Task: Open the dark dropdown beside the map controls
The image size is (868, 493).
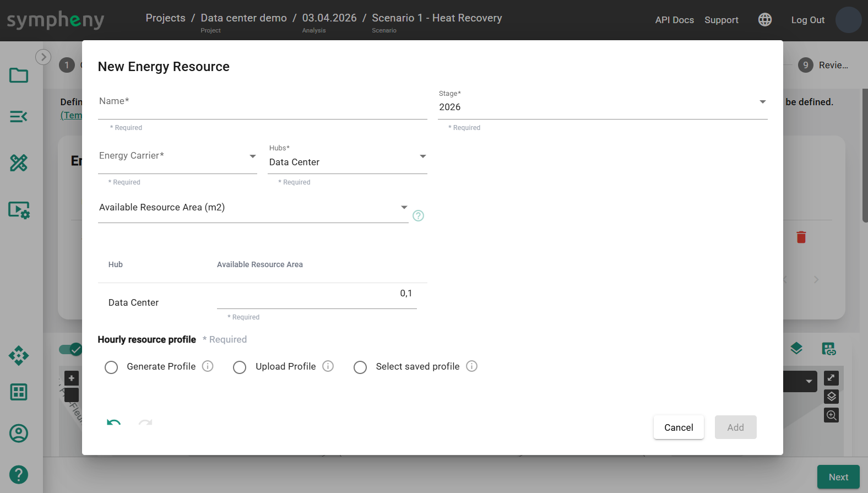Action: point(800,381)
